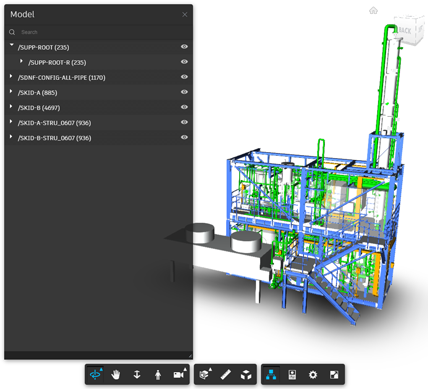The width and height of the screenshot is (428, 391).
Task: Select the /SKID-B-STRU_0607 tree item
Action: 54,138
